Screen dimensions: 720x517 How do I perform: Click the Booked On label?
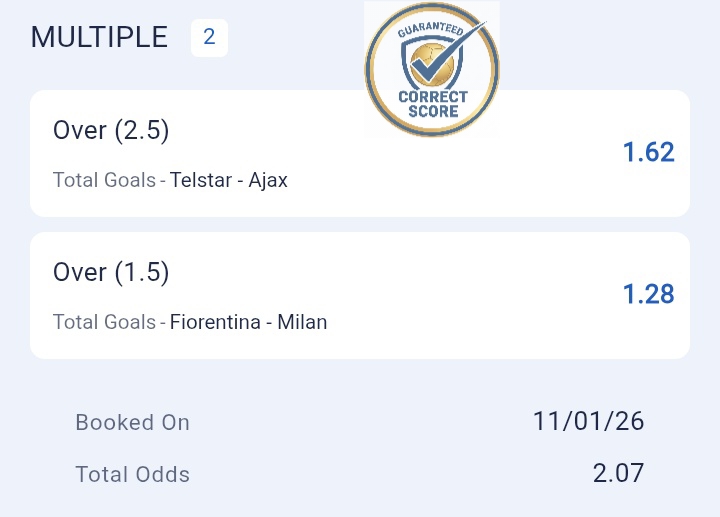point(132,422)
